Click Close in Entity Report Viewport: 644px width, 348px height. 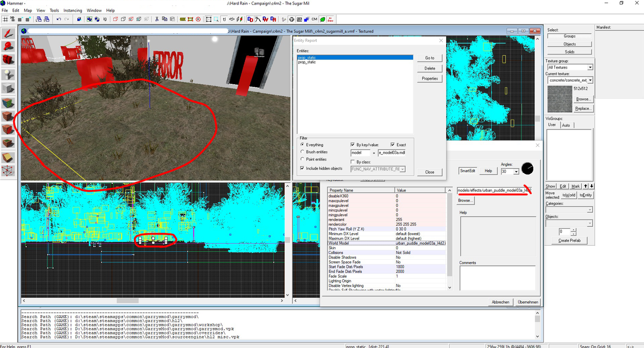click(x=430, y=172)
